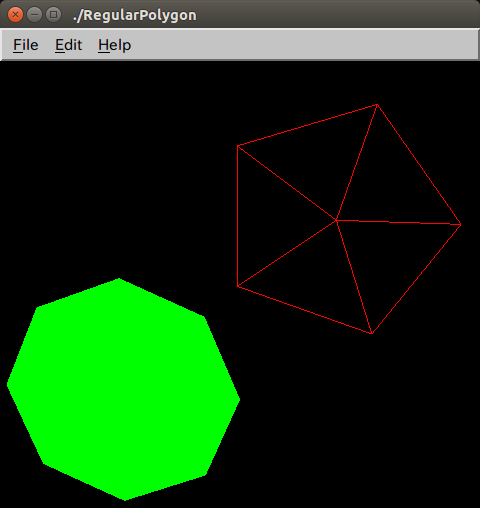Open the Edit menu

[68, 45]
